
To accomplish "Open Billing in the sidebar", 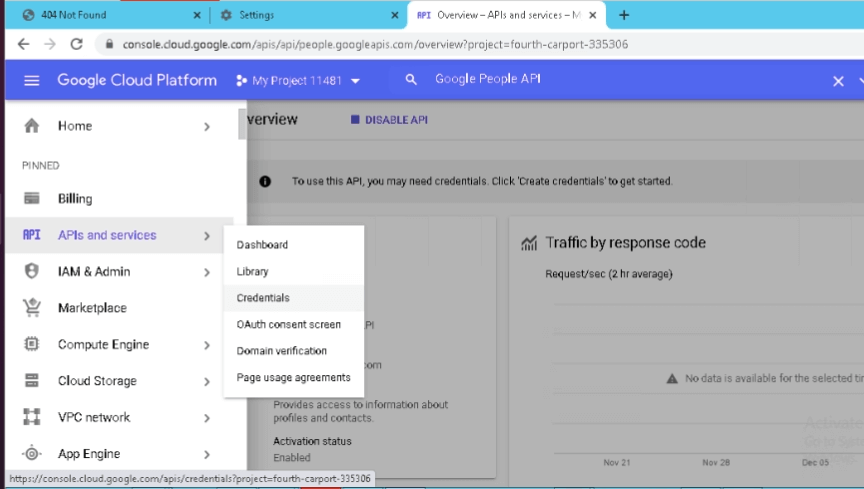I will coord(118,198).
